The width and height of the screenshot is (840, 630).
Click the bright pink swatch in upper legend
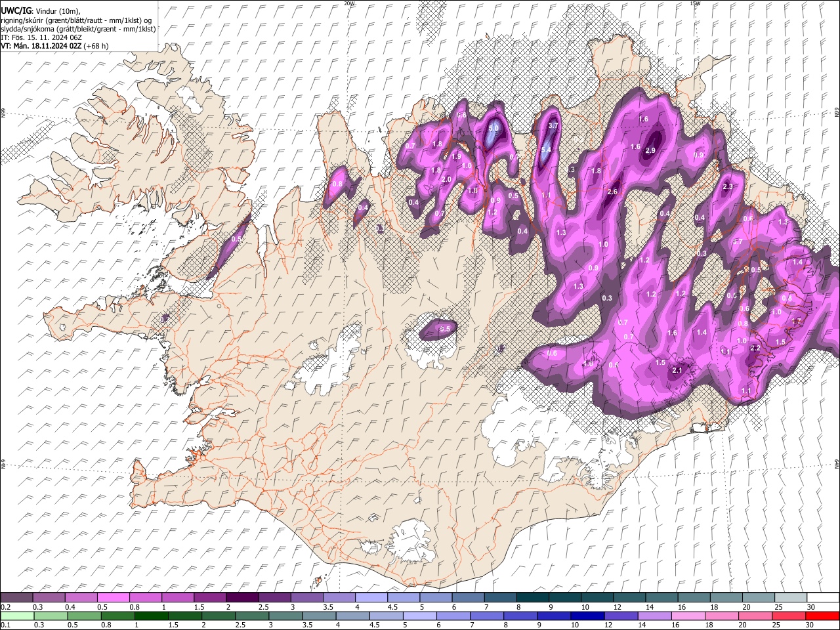pos(113,597)
